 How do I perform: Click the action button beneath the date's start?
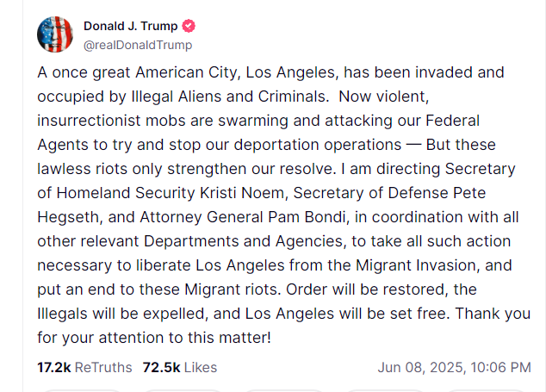point(385,390)
